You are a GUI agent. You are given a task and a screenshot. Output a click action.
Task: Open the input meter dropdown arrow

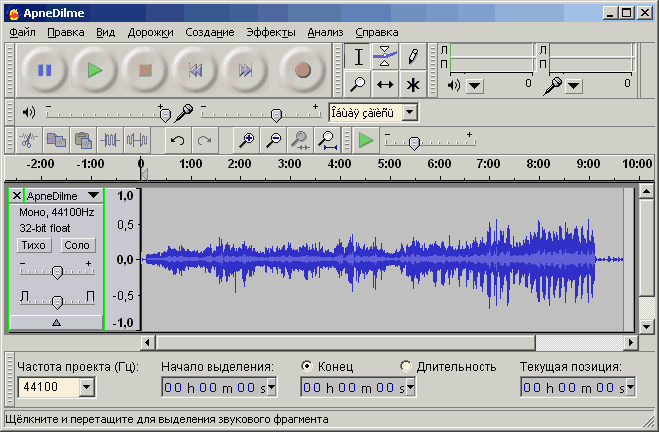[x=574, y=86]
